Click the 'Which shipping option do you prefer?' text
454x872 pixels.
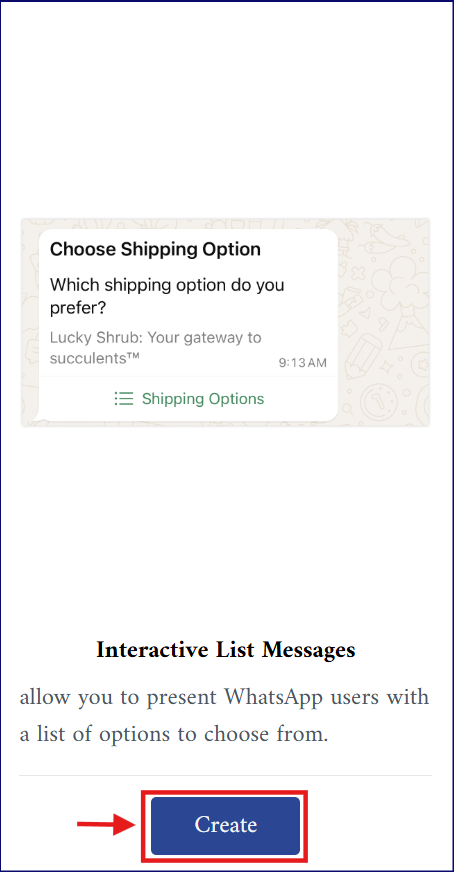pos(167,295)
